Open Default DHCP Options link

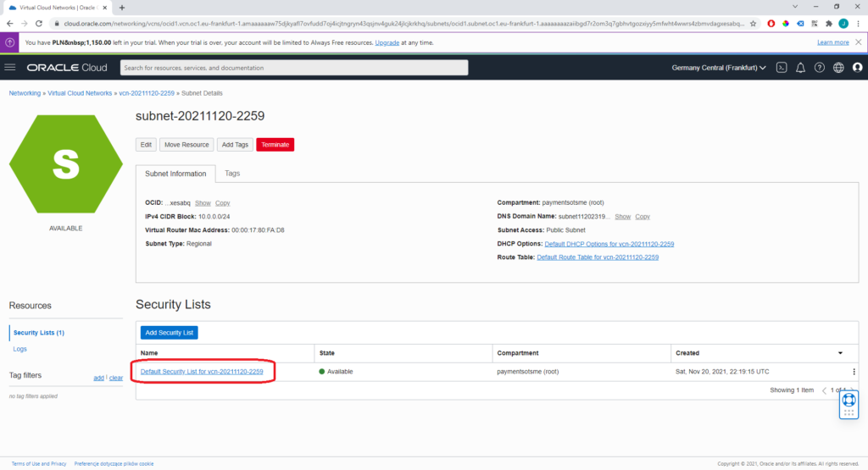click(x=609, y=244)
